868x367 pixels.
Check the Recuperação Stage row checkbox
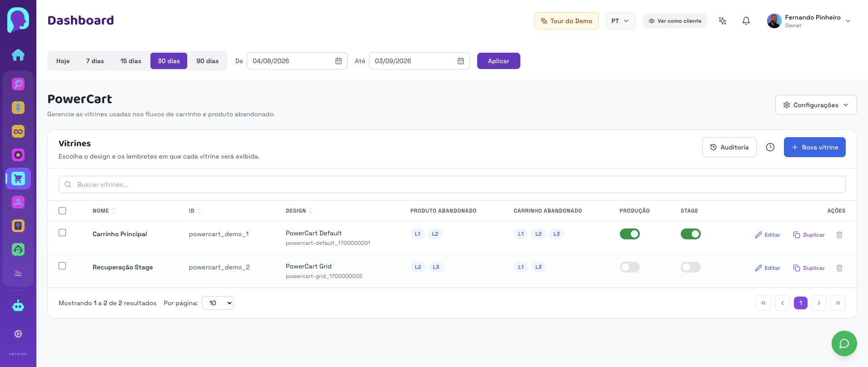(62, 266)
